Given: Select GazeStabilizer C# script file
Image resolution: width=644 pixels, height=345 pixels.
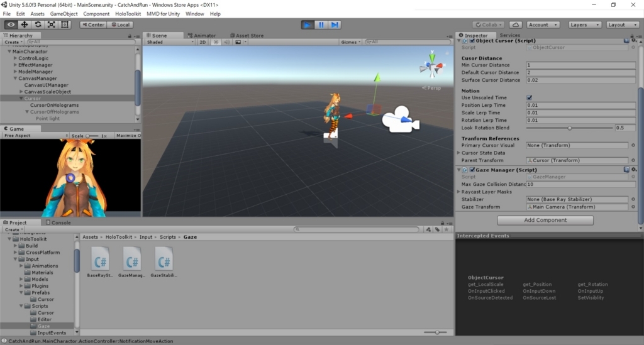Looking at the screenshot, I should pos(164,262).
